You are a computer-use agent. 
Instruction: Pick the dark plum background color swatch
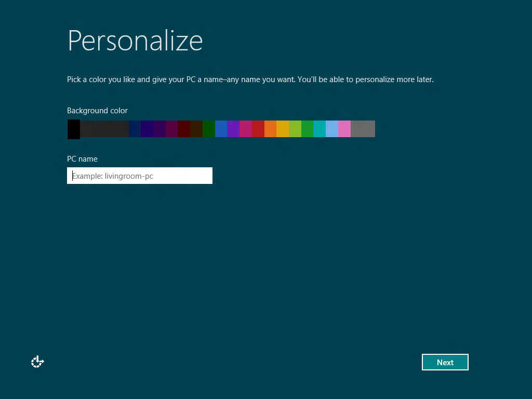pos(171,129)
